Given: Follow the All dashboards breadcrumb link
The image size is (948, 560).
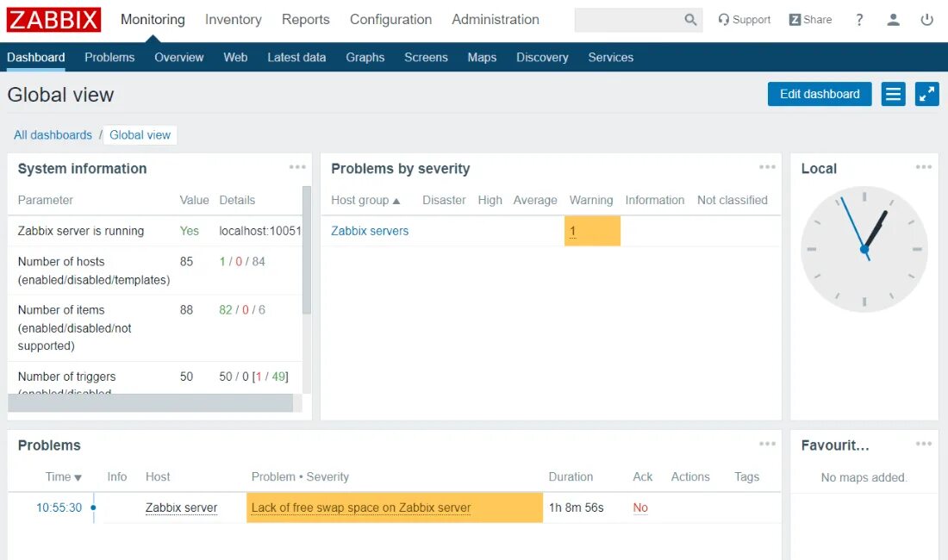Looking at the screenshot, I should pyautogui.click(x=53, y=134).
